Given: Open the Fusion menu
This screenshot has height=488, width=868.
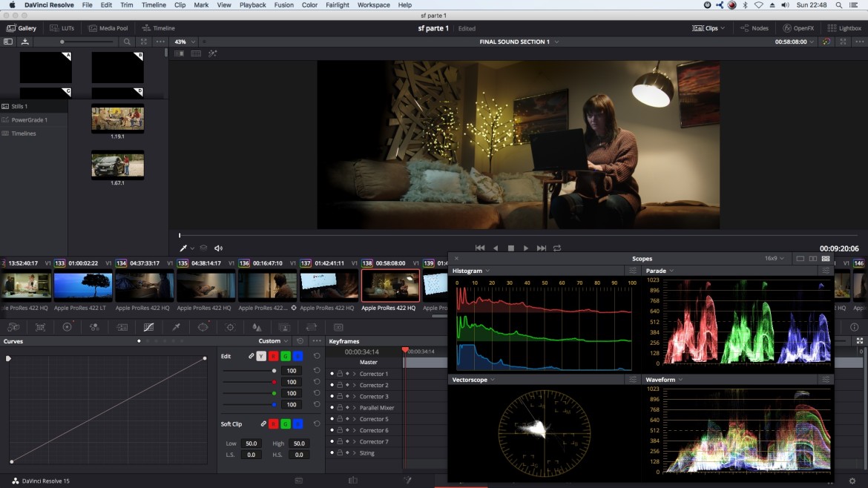Looking at the screenshot, I should 284,5.
